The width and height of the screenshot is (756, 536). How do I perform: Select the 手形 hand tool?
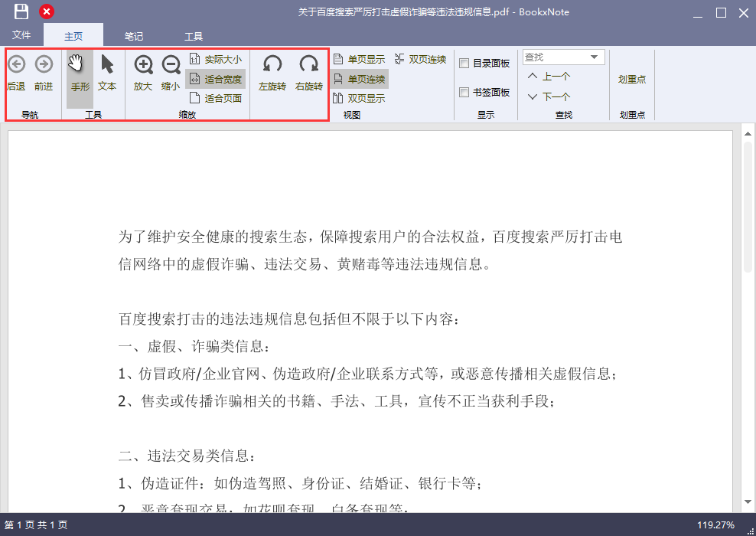pos(80,79)
